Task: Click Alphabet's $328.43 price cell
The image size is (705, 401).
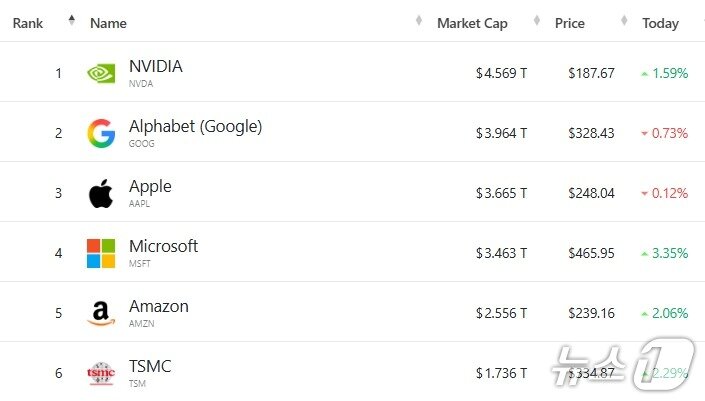Action: (x=591, y=133)
